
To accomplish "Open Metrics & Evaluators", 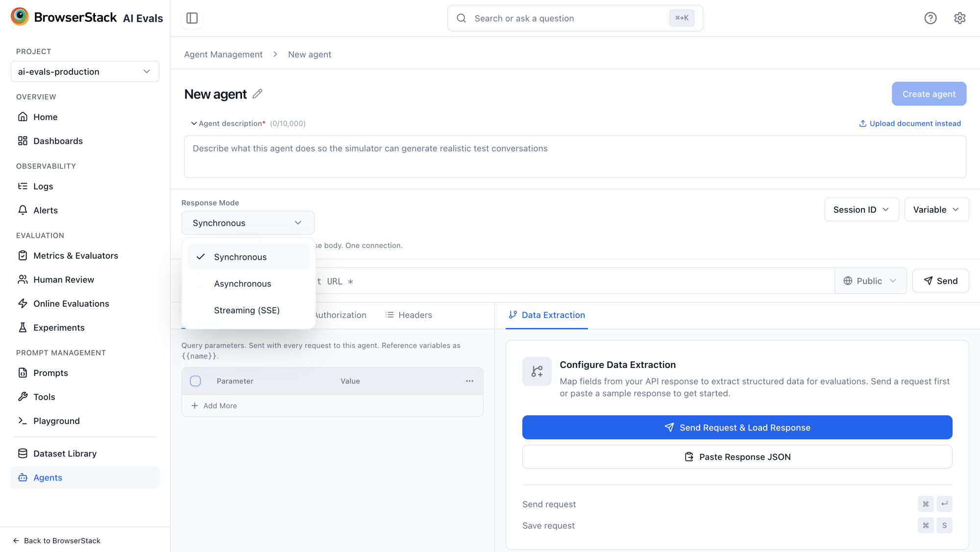I will [x=85, y=256].
